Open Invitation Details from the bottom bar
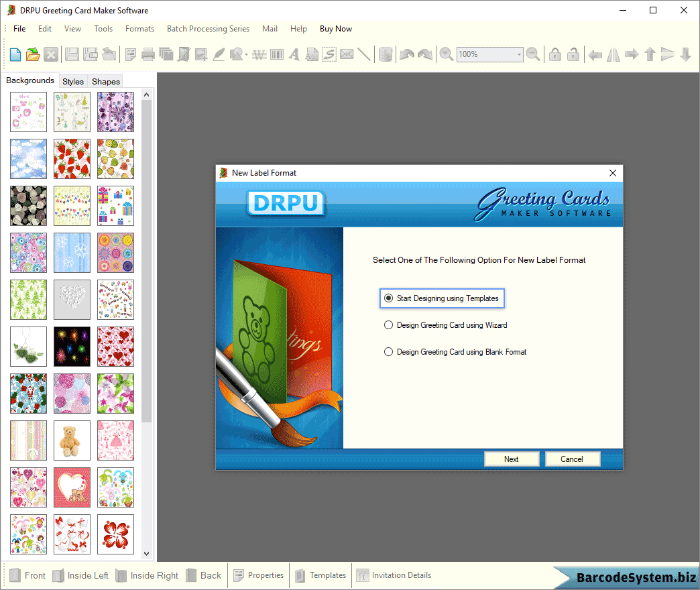This screenshot has height=590, width=700. pyautogui.click(x=394, y=575)
